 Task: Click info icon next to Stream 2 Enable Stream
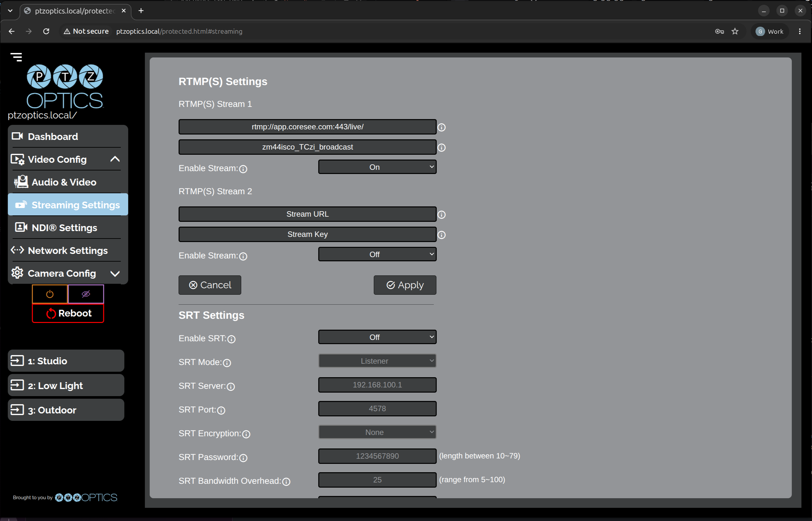(x=243, y=256)
